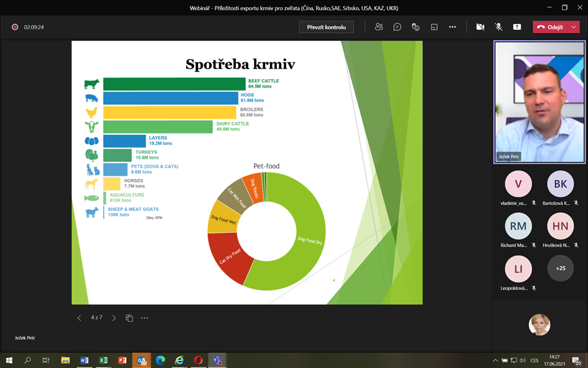
Task: Advance to the next slide
Action: [x=114, y=318]
